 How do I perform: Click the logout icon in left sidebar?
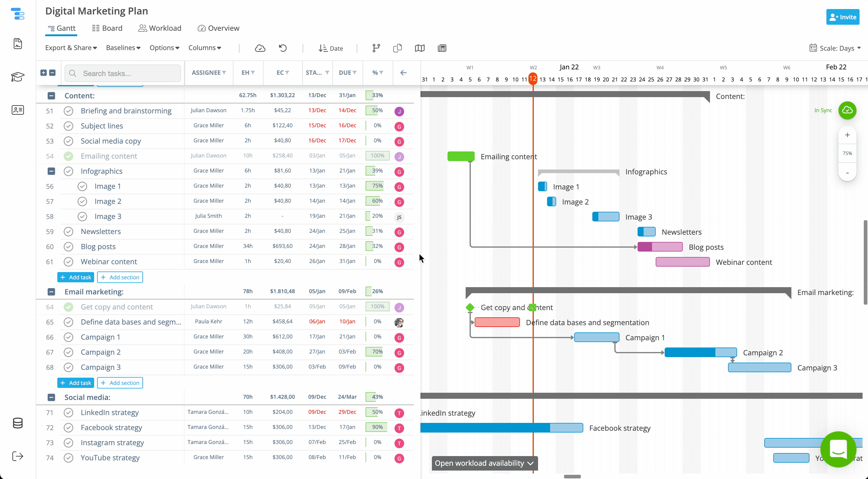pos(17,456)
